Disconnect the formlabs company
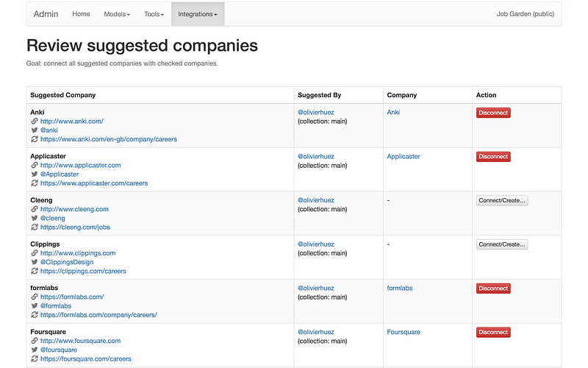Image resolution: width=588 pixels, height=368 pixels. pos(493,289)
